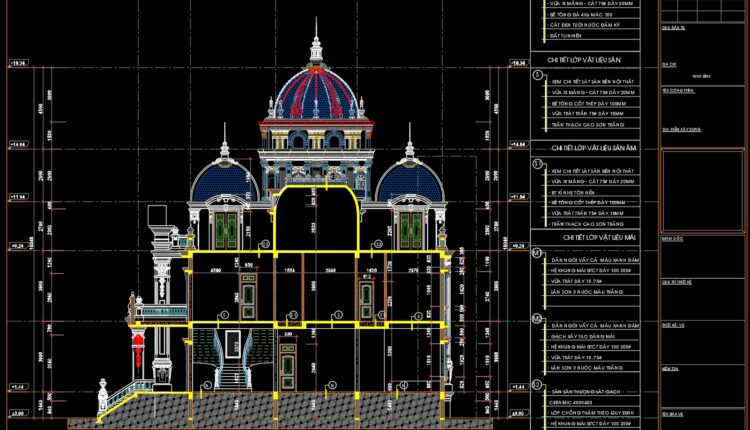750x430 pixels.
Task: Select the 'CHI TIẾT LỚP VẬT LIỆU SÀN' heading
Action: pos(584,60)
